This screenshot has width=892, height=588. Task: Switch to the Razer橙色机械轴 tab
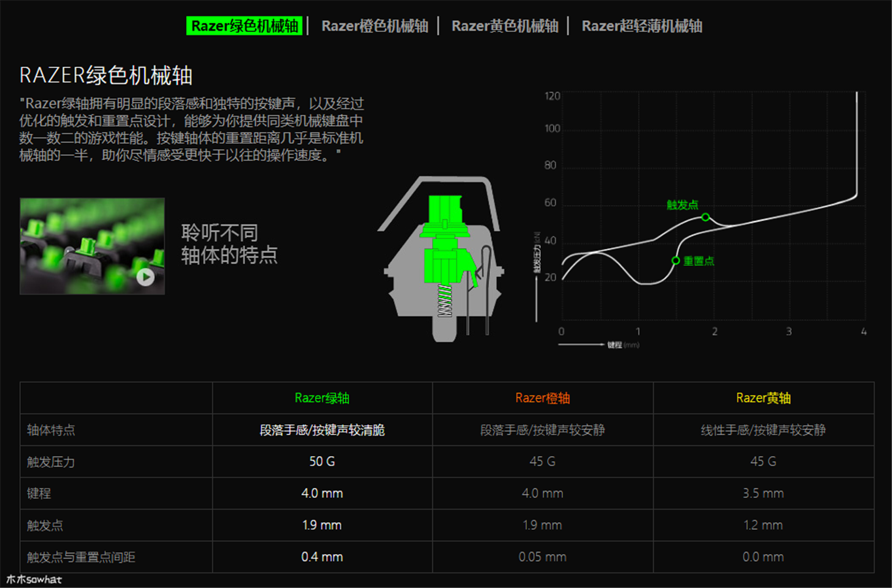pos(375,26)
